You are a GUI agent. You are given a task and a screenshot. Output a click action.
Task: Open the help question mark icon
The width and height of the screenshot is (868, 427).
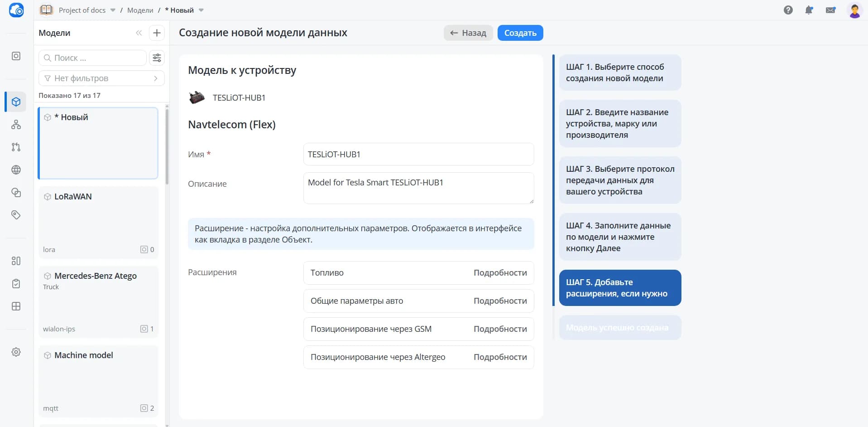pos(788,10)
